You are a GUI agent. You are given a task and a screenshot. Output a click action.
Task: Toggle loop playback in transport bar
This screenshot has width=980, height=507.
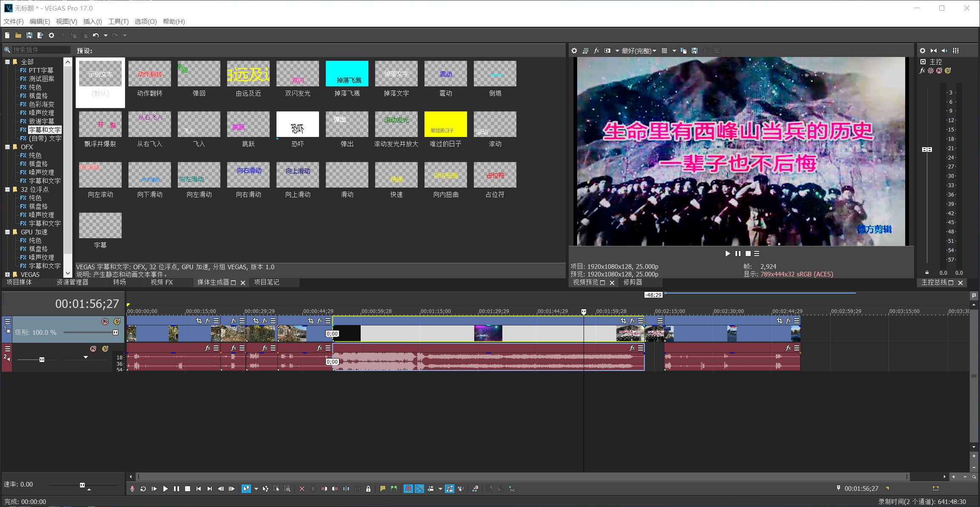point(143,489)
